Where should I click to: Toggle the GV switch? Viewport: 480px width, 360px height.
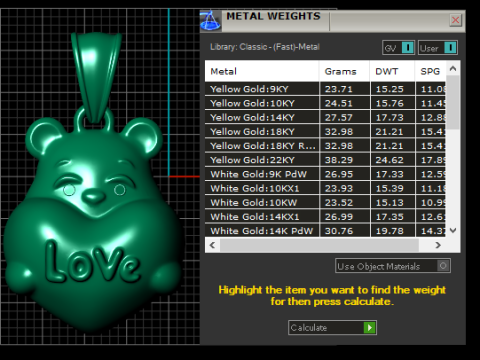pos(398,48)
